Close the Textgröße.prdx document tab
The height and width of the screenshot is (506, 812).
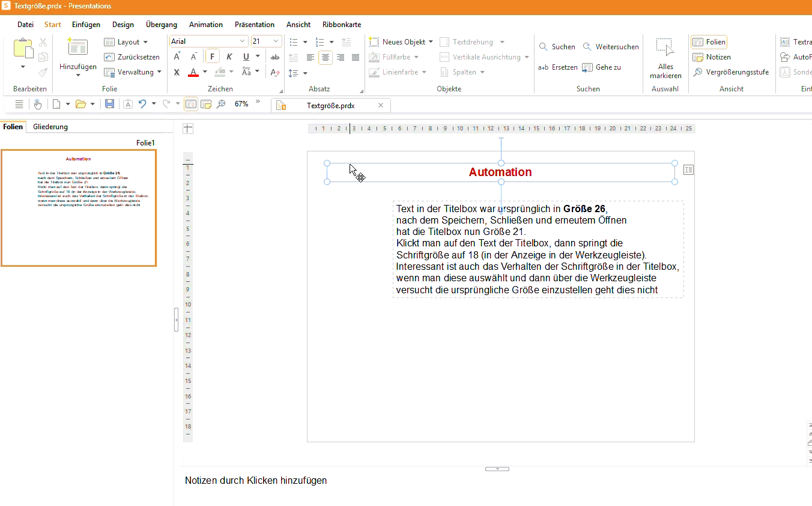click(x=381, y=105)
